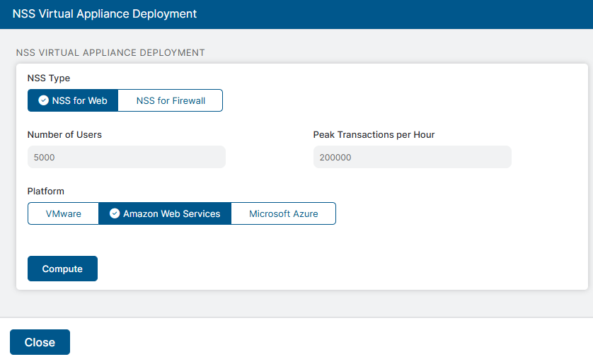Click the empty footer area beside Close
The width and height of the screenshot is (593, 364).
[318, 342]
